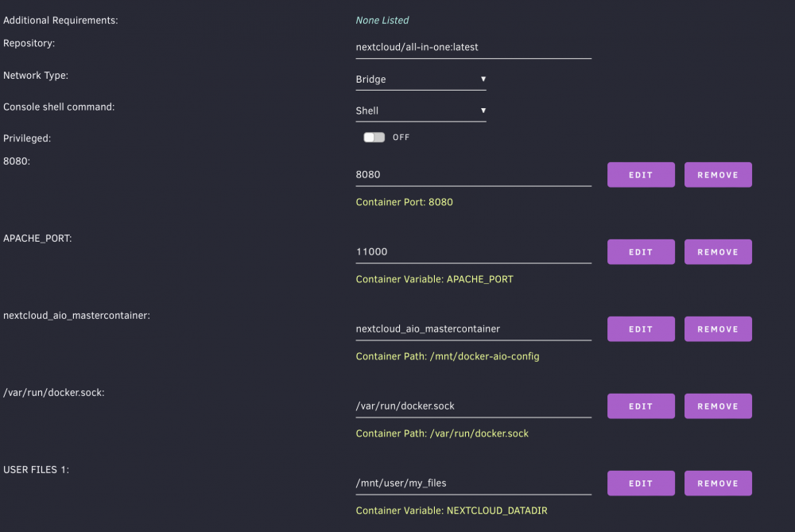Click the /var/run/docker.sock host path field
795x532 pixels.
click(x=474, y=406)
